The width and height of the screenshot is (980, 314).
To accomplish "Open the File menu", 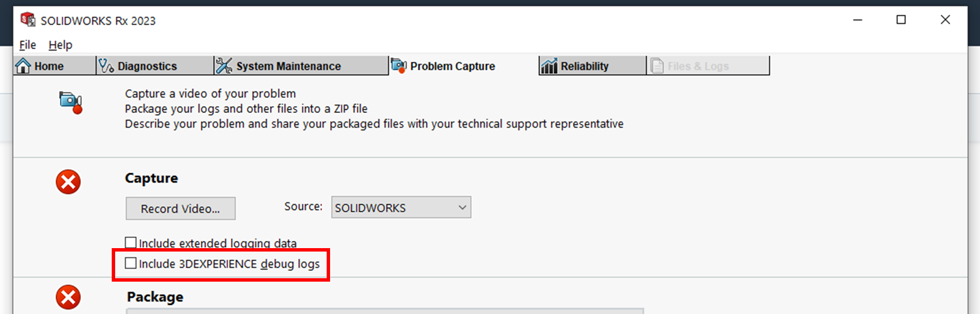I will click(27, 45).
